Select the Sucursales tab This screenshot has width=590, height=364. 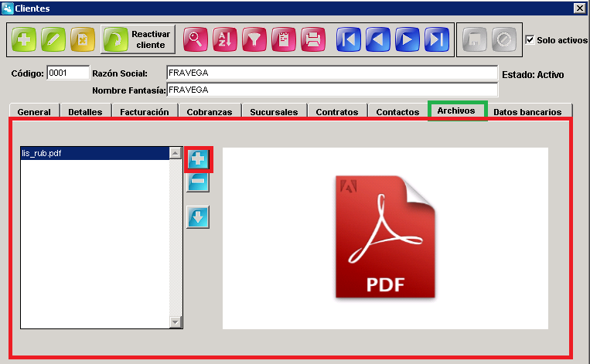coord(274,112)
